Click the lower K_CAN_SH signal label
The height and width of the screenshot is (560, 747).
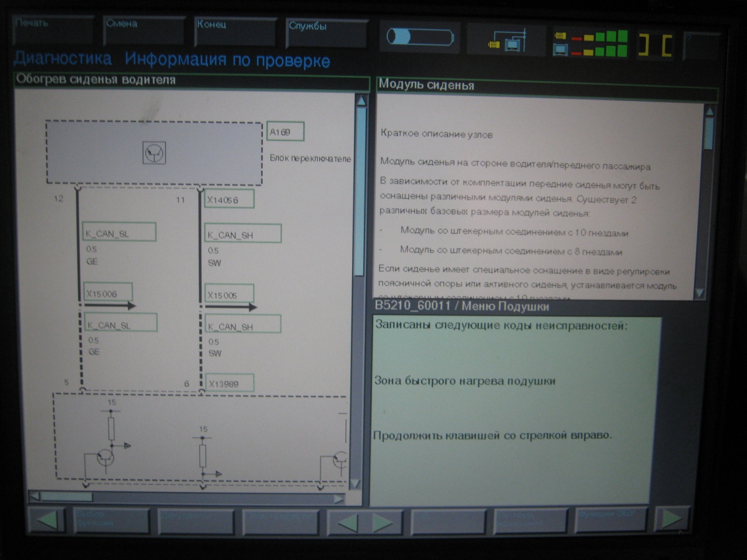pyautogui.click(x=243, y=325)
